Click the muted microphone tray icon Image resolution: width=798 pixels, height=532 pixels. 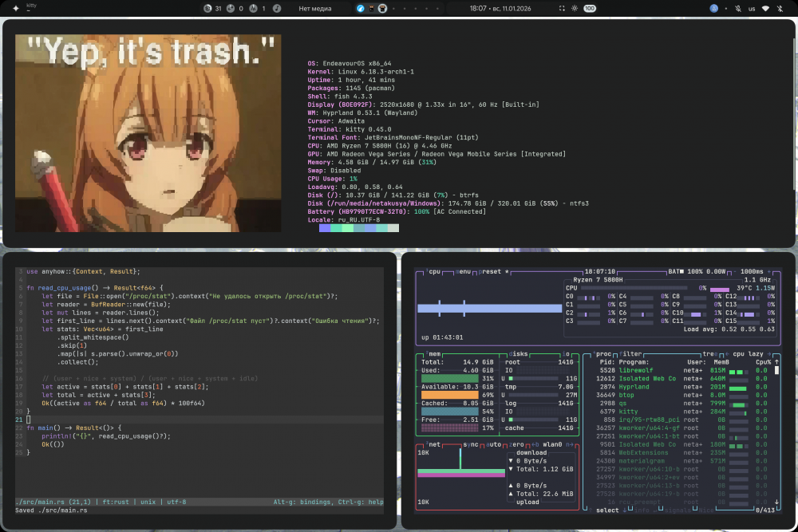tap(737, 8)
